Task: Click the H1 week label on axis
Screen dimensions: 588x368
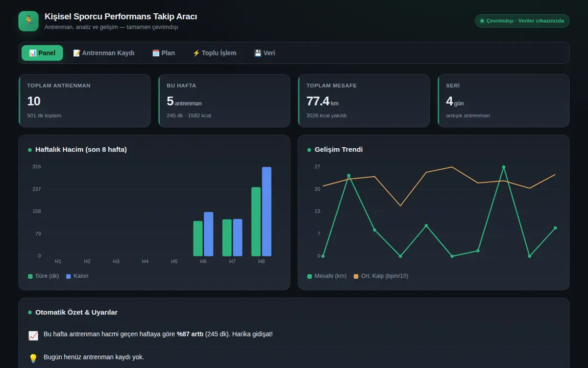Action: coord(58,262)
